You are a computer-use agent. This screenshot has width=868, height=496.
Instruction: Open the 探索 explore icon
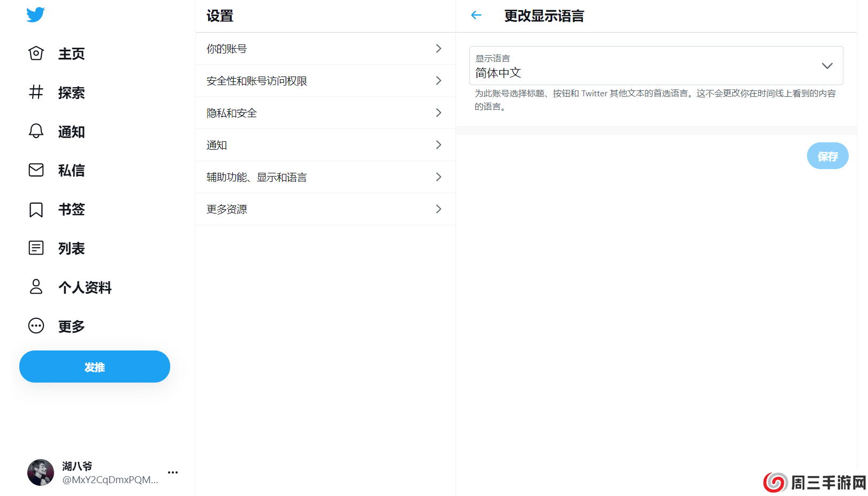point(35,92)
